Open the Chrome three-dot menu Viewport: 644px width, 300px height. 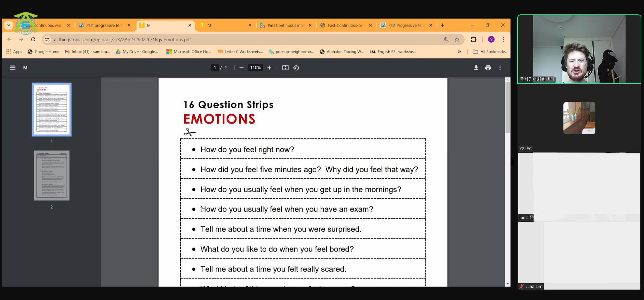point(503,39)
